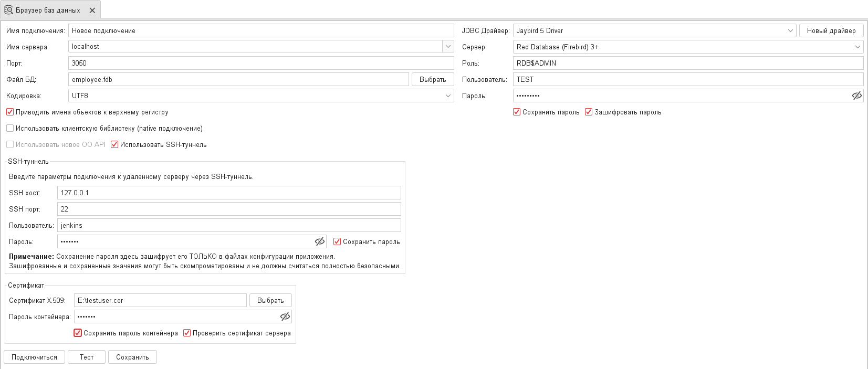The image size is (868, 369).
Task: Browse for X.509 certificate file
Action: point(270,300)
